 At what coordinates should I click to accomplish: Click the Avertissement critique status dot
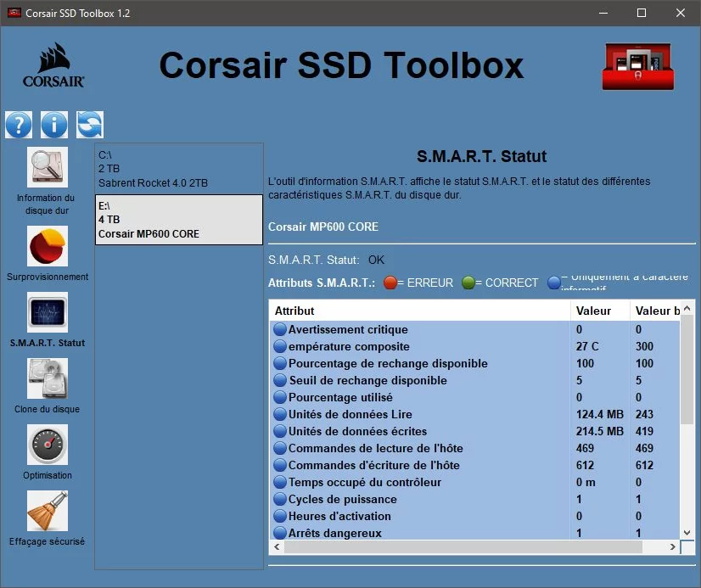click(280, 329)
